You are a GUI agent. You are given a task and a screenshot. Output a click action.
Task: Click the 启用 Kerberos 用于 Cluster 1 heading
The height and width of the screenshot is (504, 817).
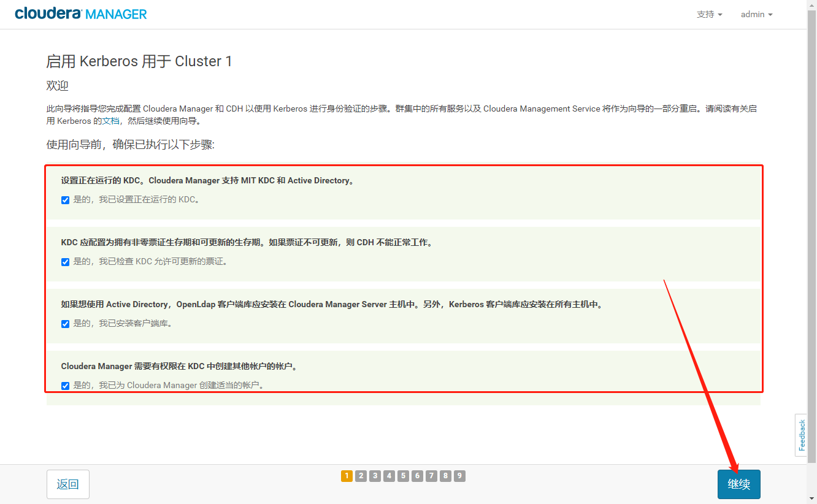[x=139, y=61]
